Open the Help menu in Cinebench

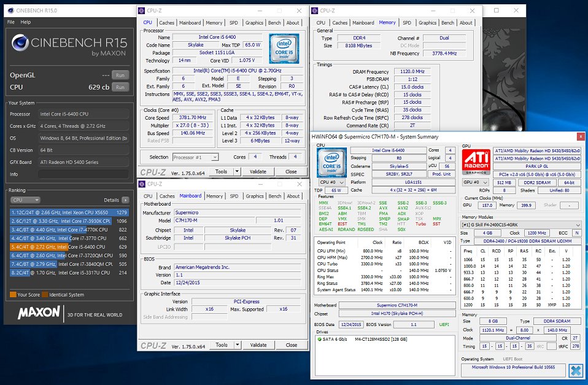click(x=25, y=22)
